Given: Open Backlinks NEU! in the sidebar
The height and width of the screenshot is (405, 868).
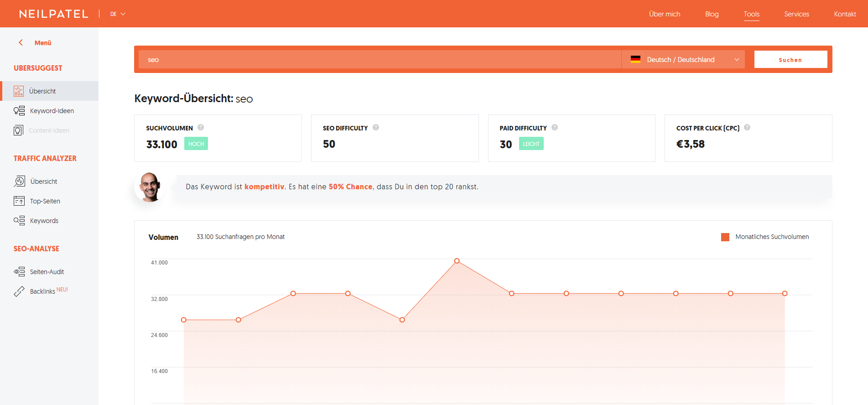Looking at the screenshot, I should pyautogui.click(x=49, y=291).
